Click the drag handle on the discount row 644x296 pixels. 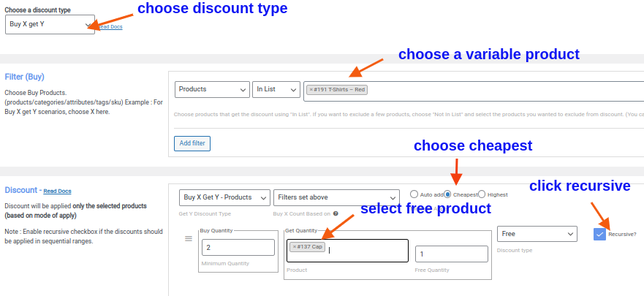click(x=188, y=239)
